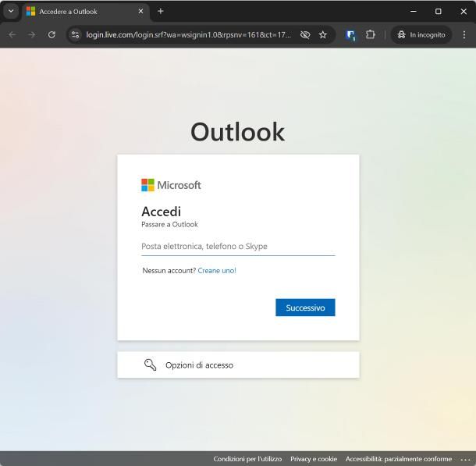476x466 pixels.
Task: Bookmark this page with the star
Action: coord(323,35)
